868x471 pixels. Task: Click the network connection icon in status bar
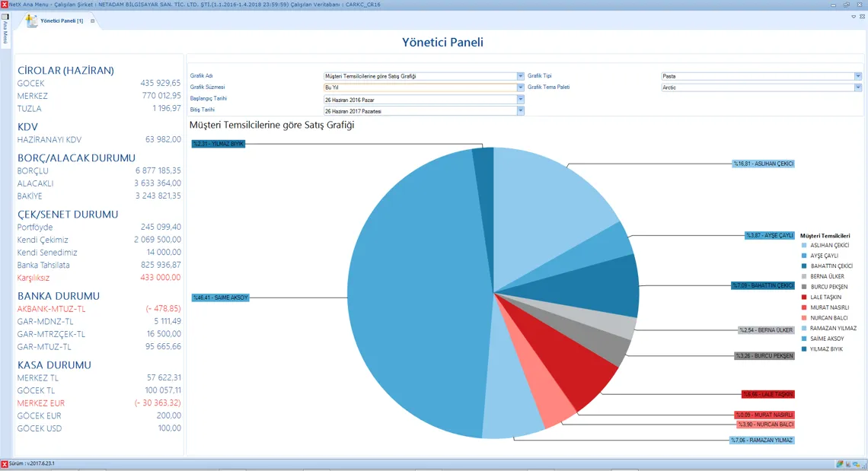(857, 464)
